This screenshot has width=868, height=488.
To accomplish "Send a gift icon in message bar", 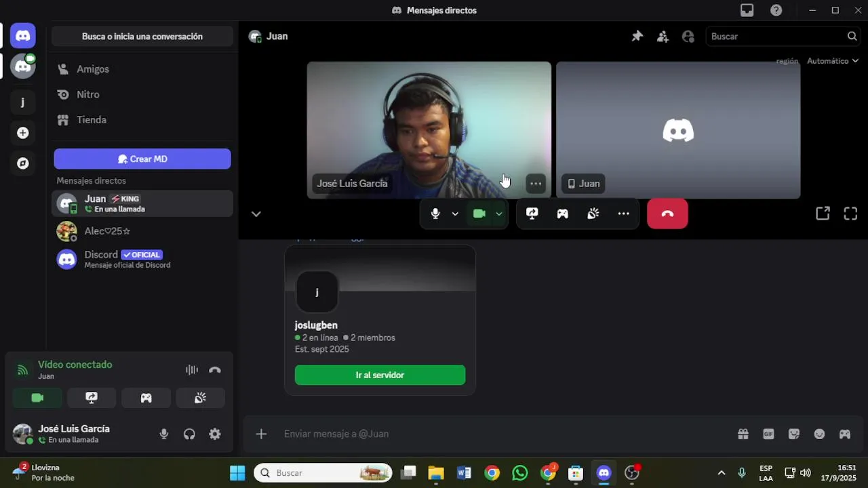I will (x=743, y=434).
